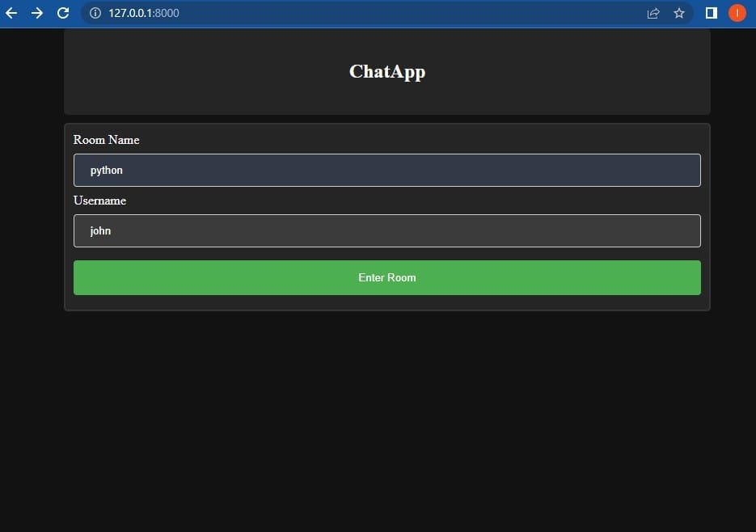
Task: Click form card padding beneath Enter Room
Action: click(386, 302)
